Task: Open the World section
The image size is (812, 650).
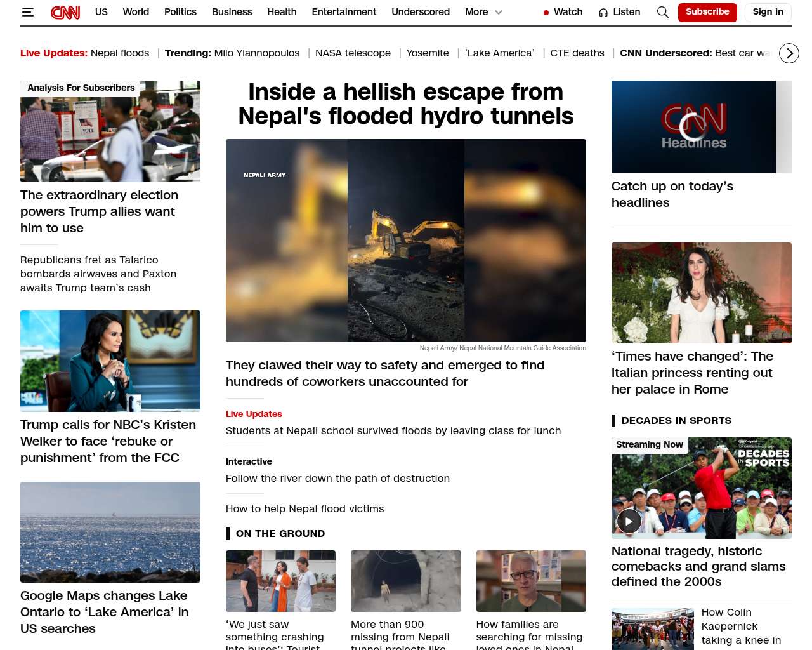Action: [x=136, y=12]
